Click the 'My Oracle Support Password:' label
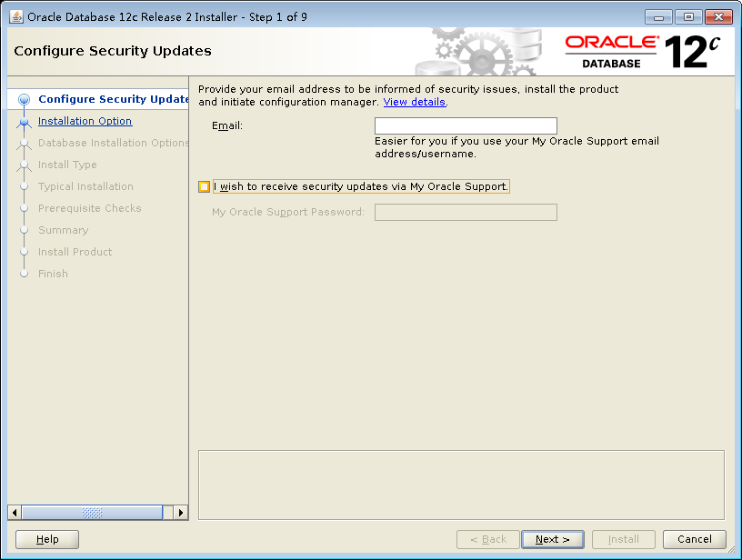742x560 pixels. point(288,213)
